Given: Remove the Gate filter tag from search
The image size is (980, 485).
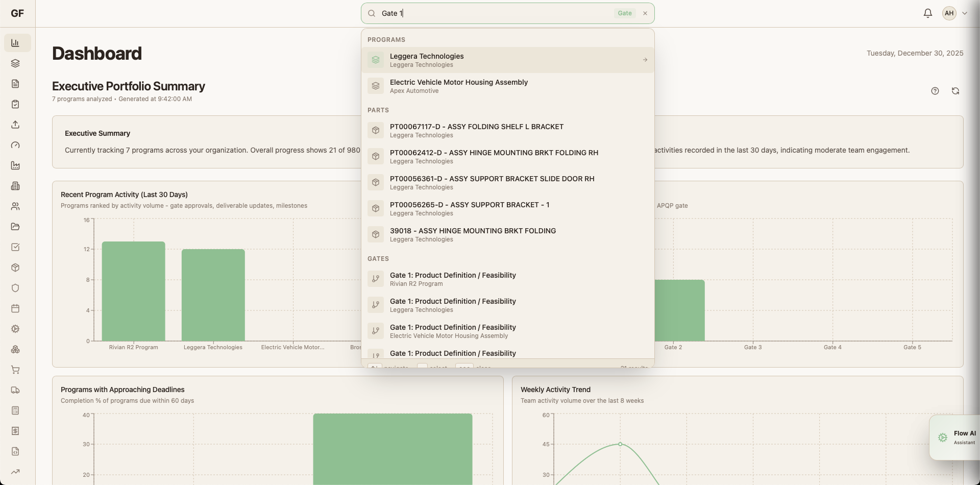Looking at the screenshot, I should (624, 13).
